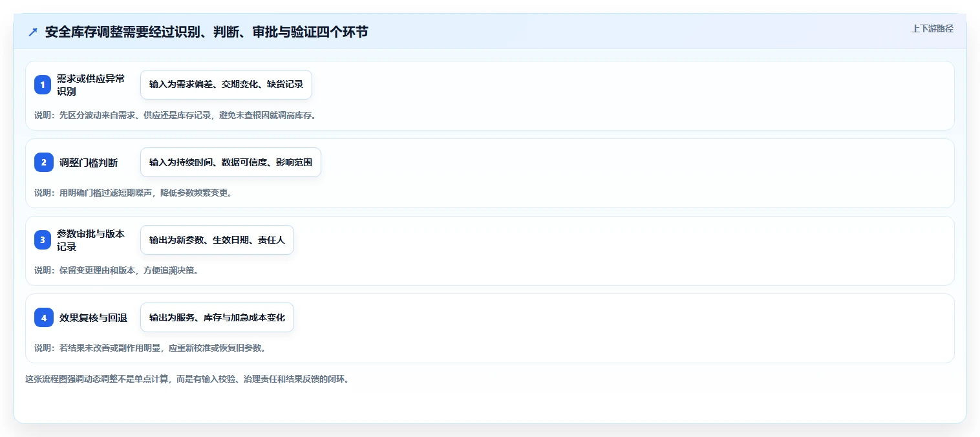Click the footer sentence 这张流程图强调动态调整不是单点计算
The width and height of the screenshot is (980, 437).
[187, 379]
